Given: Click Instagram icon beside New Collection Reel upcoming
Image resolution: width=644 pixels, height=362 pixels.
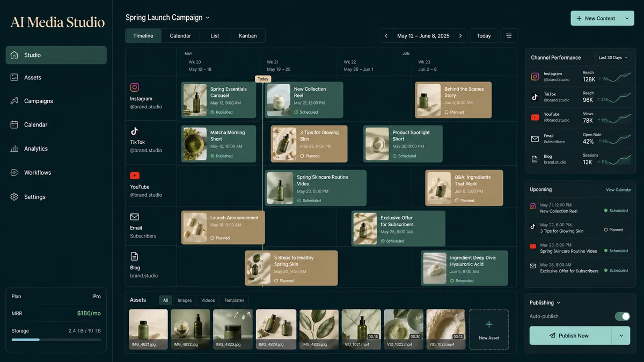Looking at the screenshot, I should [x=533, y=206].
